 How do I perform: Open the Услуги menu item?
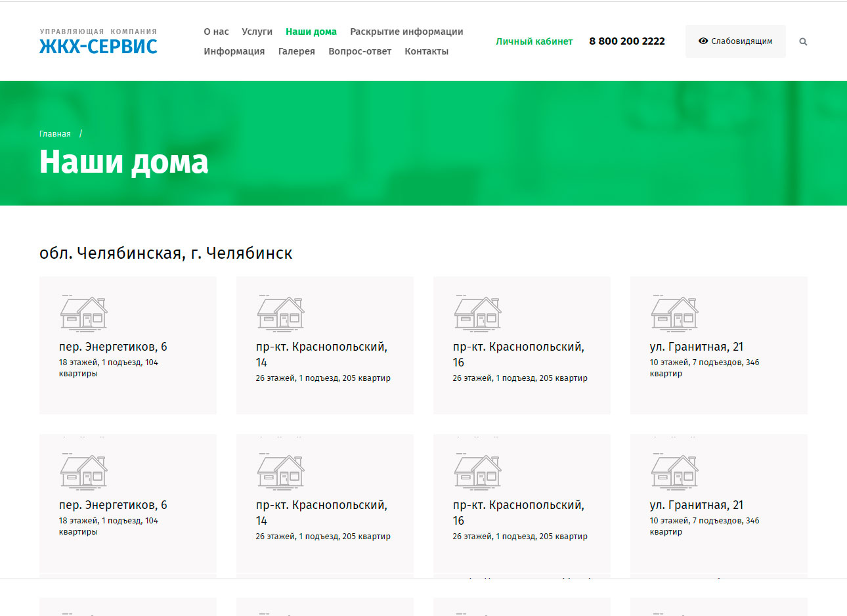pos(257,32)
